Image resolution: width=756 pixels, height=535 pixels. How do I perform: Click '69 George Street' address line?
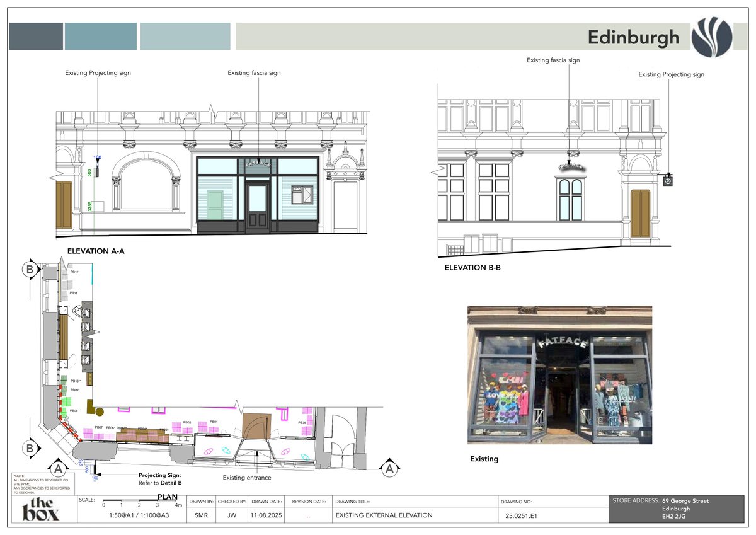(x=685, y=501)
